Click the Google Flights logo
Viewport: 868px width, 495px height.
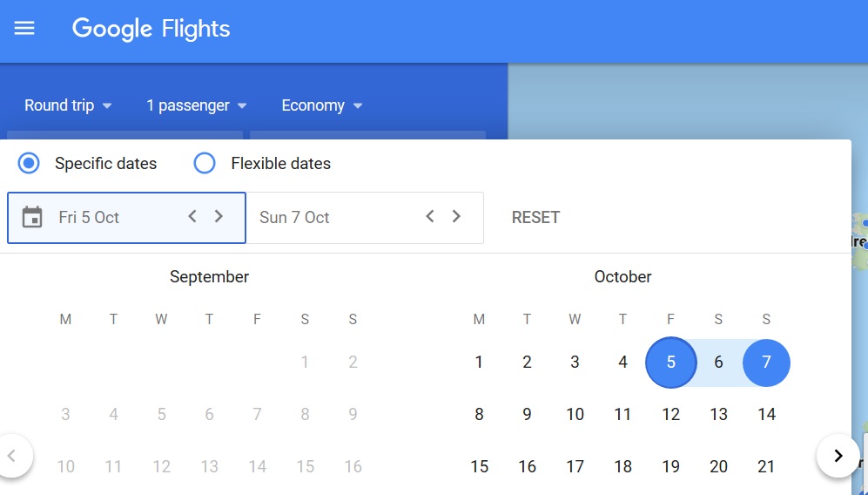coord(151,28)
